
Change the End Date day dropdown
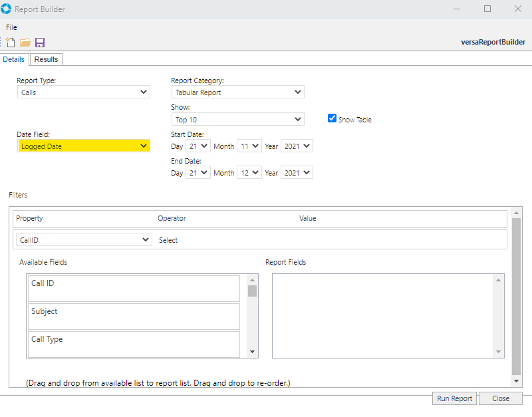(198, 173)
